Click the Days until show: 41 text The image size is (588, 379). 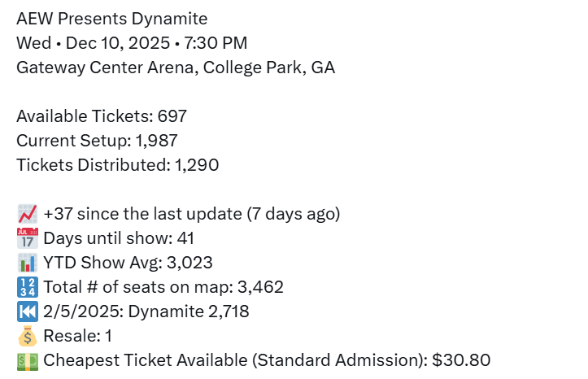pyautogui.click(x=119, y=238)
